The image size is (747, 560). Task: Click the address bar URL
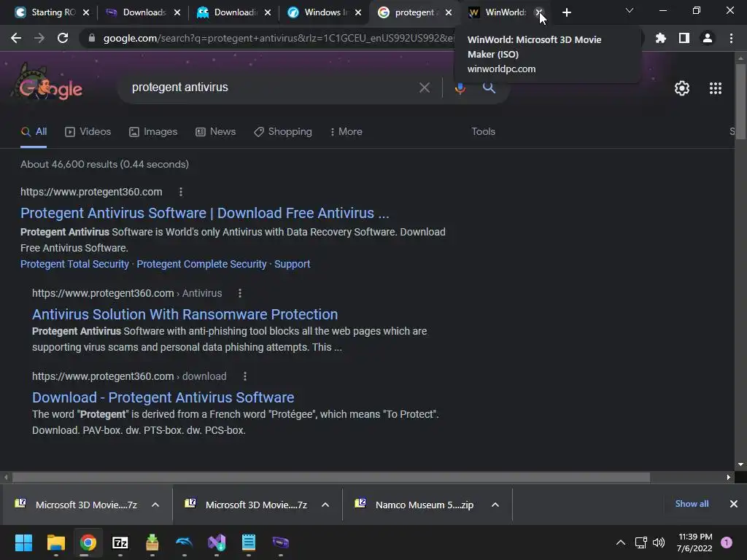279,38
